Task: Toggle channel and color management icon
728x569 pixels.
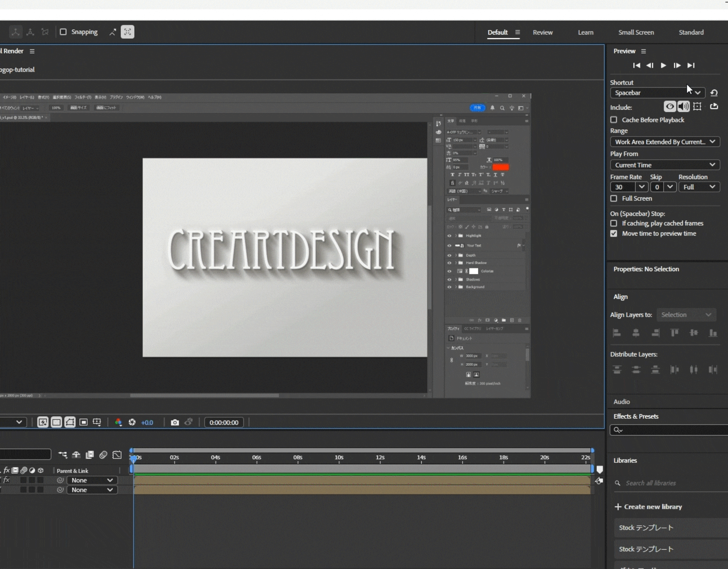Action: pos(118,423)
